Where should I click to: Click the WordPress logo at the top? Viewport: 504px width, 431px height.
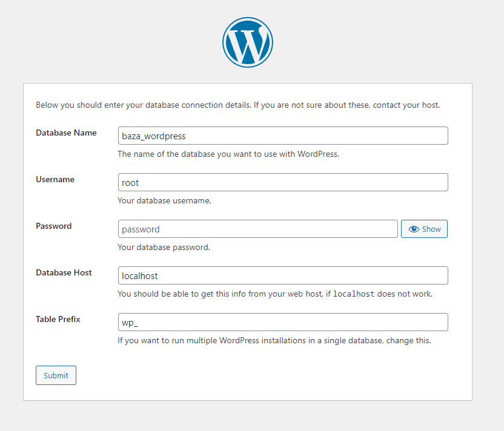point(248,42)
